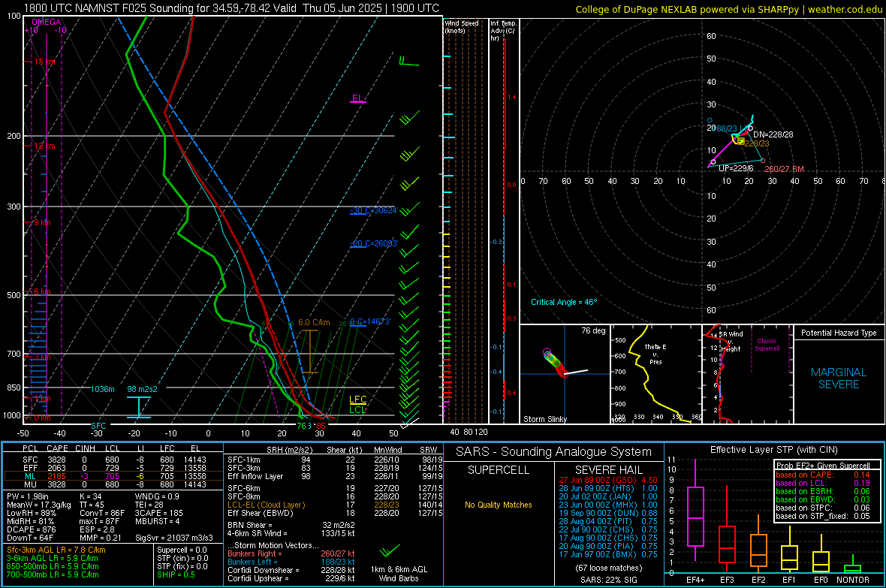Select the 300 pressure label on Skew-T axis

[14, 207]
